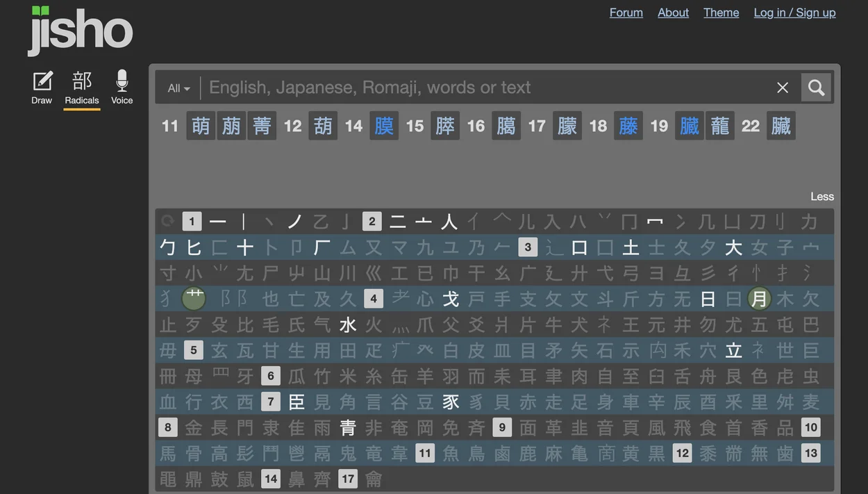Collapse results with Less link

click(x=822, y=197)
